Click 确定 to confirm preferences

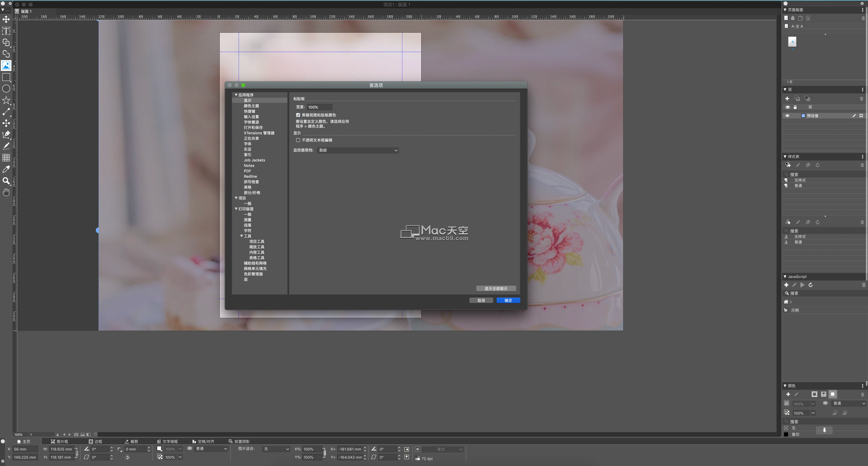tap(508, 300)
